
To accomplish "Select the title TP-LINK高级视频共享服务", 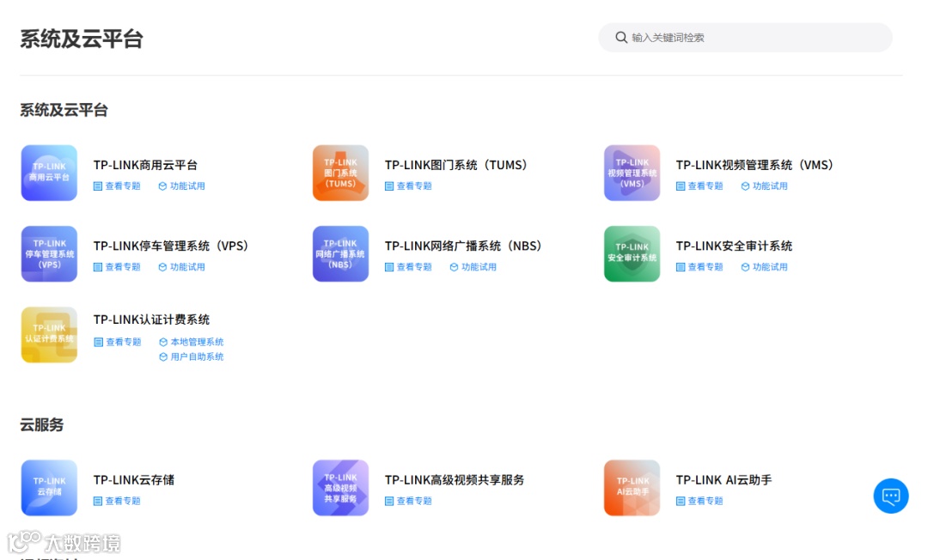I will pos(455,479).
